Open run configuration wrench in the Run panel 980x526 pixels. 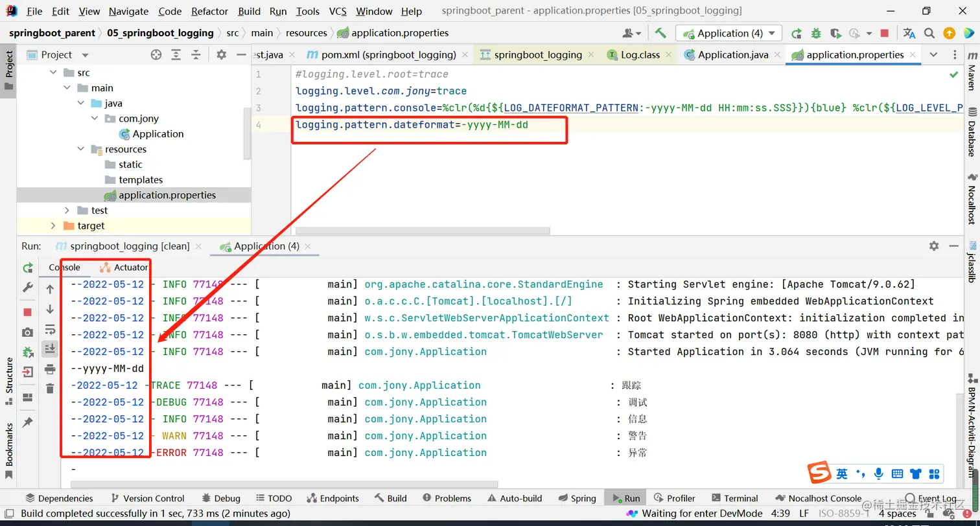27,288
